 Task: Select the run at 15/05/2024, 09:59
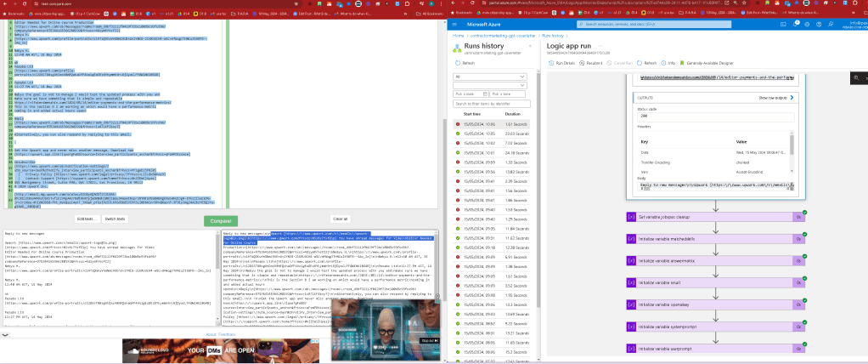[493, 162]
